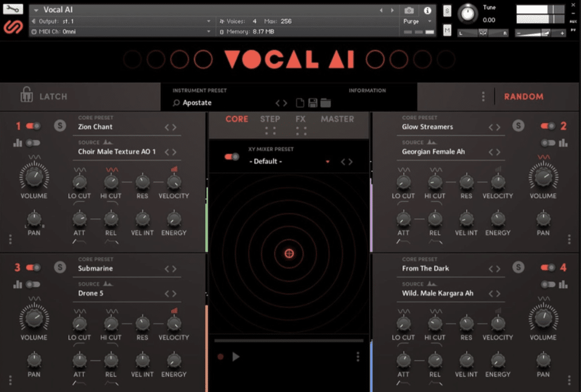Click the Kontakt S solo button
The width and height of the screenshot is (581, 392).
click(447, 11)
